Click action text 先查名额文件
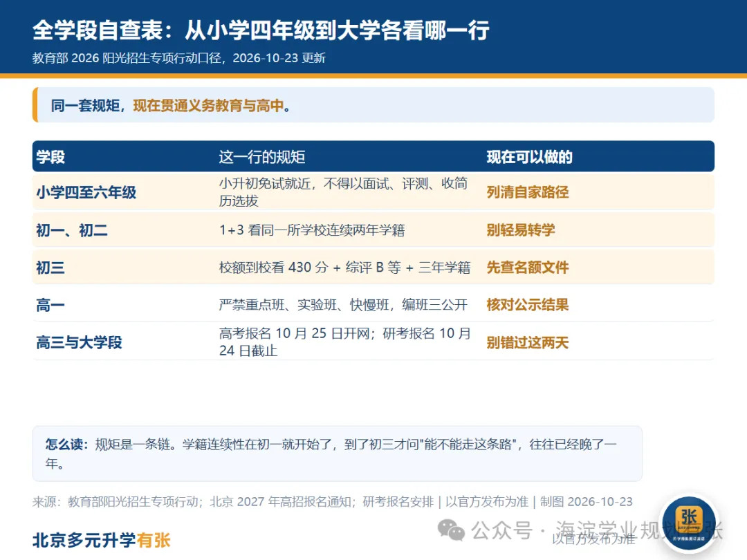 pyautogui.click(x=527, y=267)
